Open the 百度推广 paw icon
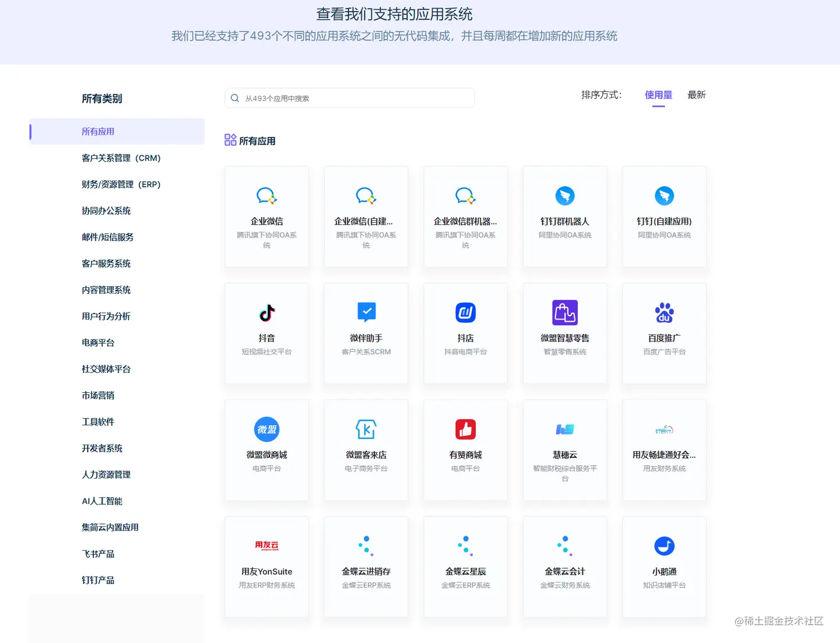 click(664, 312)
